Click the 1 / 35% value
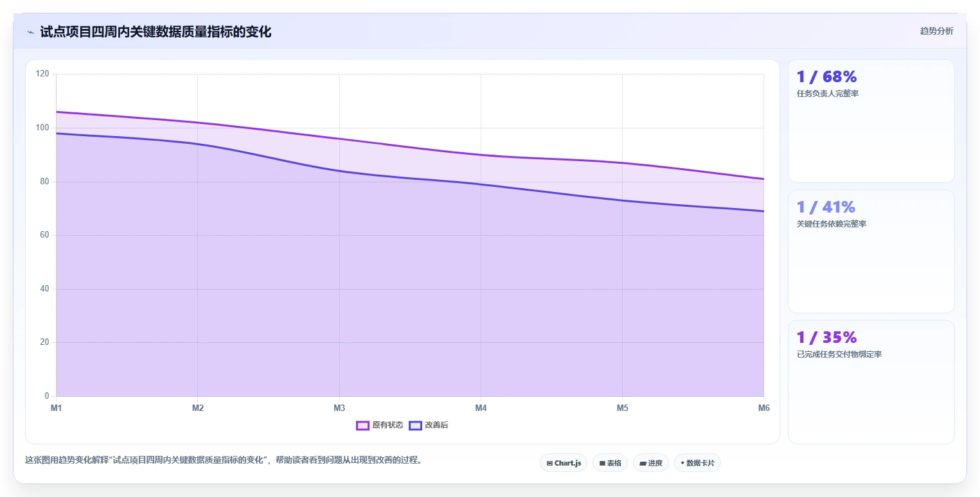 826,338
